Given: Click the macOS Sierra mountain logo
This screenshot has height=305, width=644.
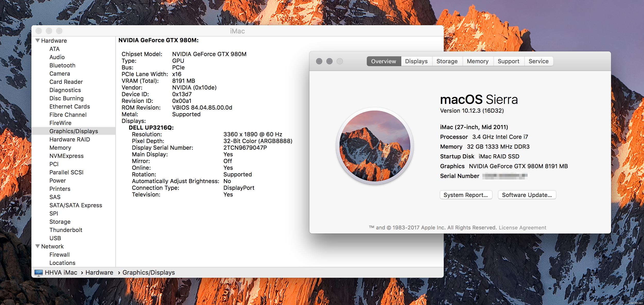Looking at the screenshot, I should 375,146.
